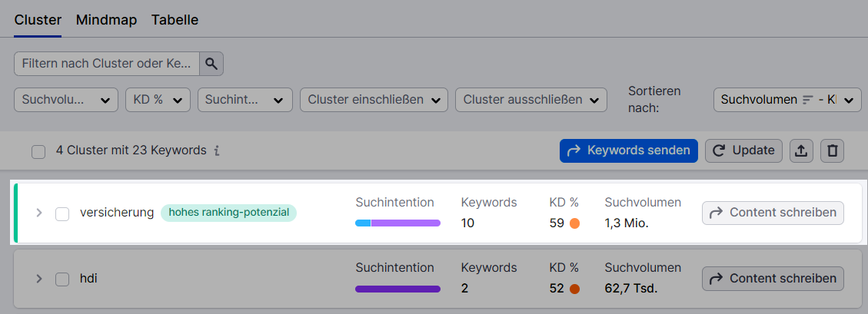This screenshot has height=314, width=868.
Task: Switch to the Tabelle tab
Action: pos(175,20)
